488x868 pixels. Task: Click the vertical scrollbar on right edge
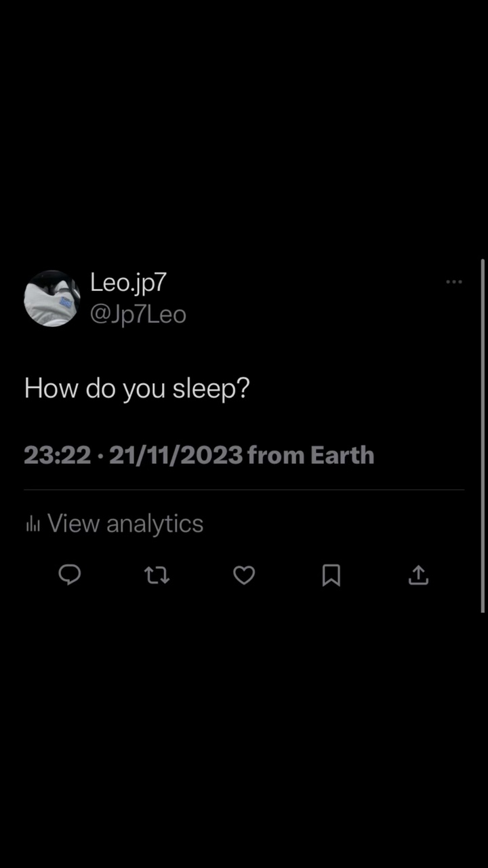[483, 434]
